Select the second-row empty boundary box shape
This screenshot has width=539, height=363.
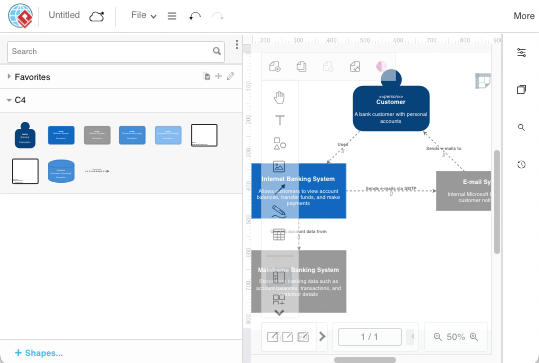point(25,171)
